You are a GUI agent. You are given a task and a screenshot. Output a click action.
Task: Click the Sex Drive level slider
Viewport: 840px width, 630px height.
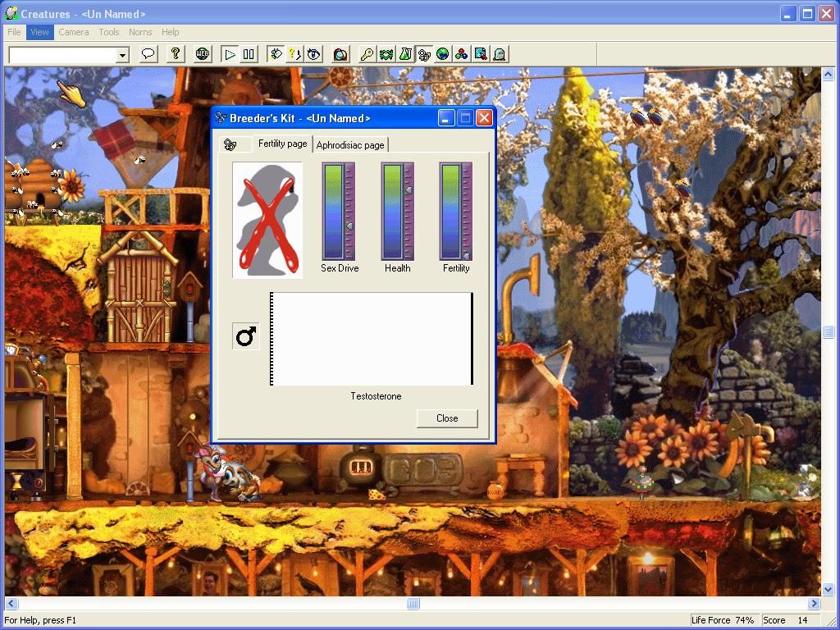339,212
